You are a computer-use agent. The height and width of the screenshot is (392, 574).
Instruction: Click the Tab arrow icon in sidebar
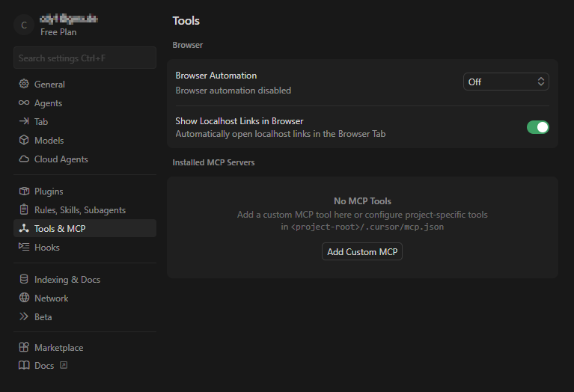point(24,122)
